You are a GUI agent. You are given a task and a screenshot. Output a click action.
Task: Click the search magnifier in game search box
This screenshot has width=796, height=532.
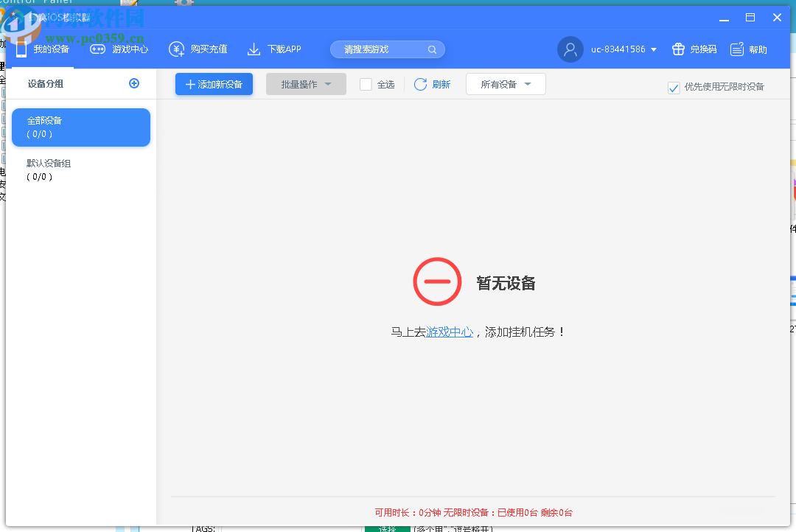click(433, 49)
